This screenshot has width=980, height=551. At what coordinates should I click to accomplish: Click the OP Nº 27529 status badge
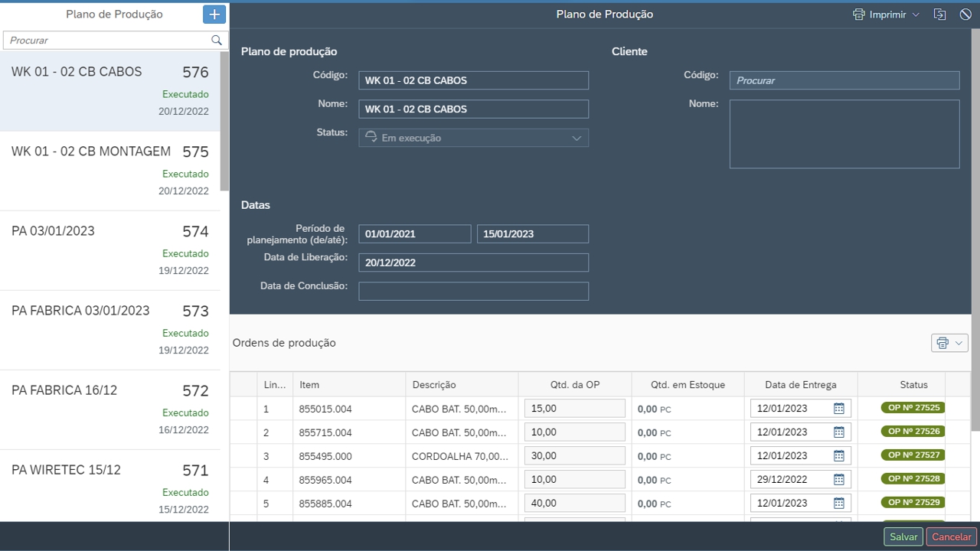click(913, 503)
